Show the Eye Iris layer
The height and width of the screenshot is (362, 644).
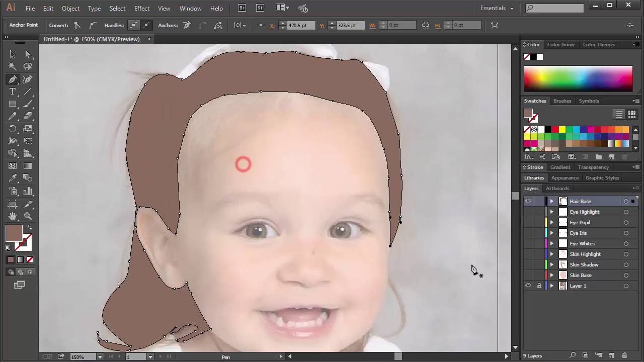528,233
